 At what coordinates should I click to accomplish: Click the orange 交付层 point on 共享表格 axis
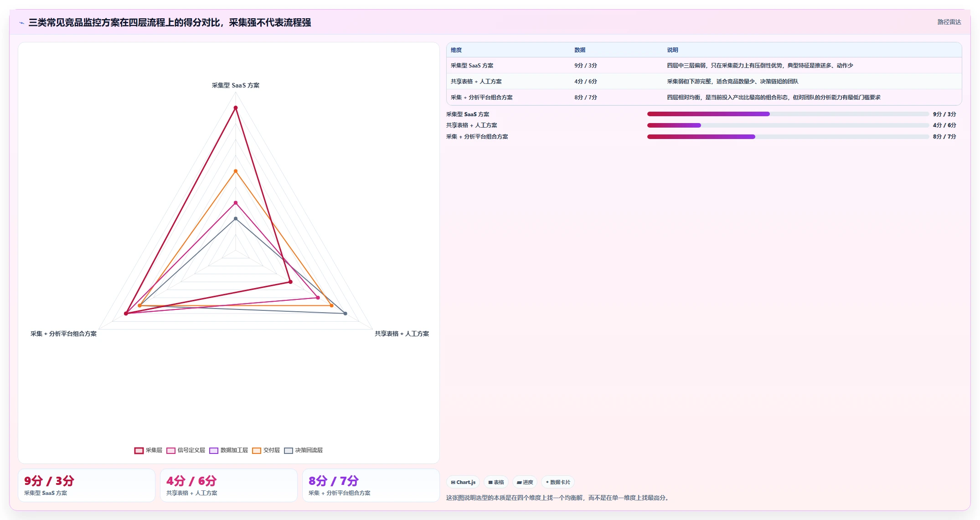point(331,306)
